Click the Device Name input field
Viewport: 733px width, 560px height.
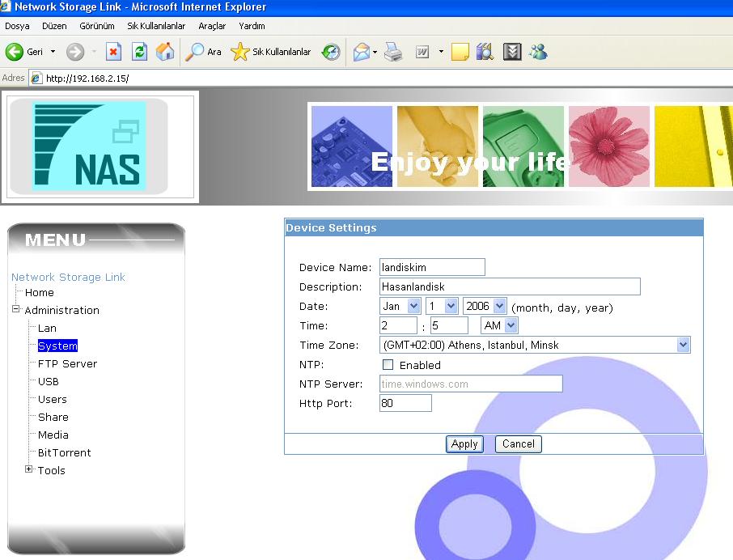(x=432, y=267)
